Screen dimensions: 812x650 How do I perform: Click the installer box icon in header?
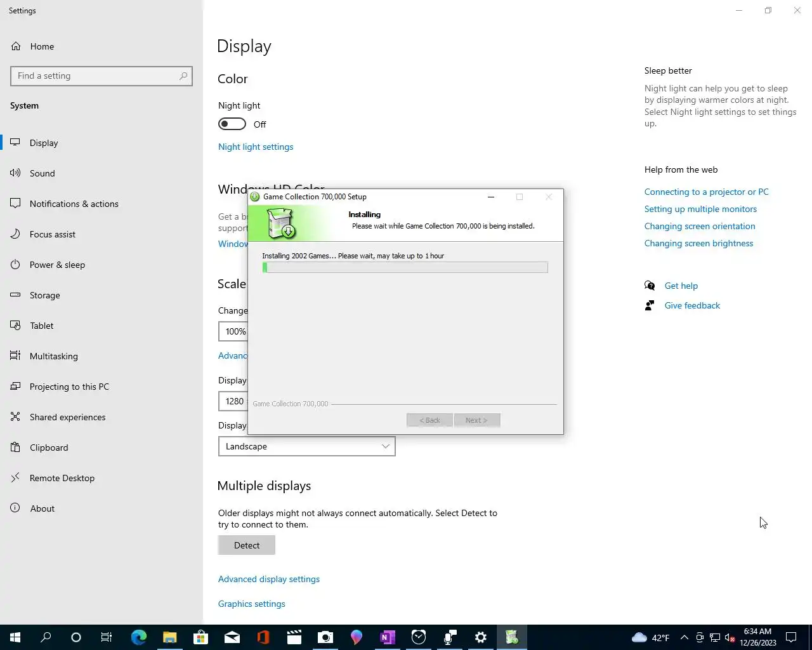281,223
